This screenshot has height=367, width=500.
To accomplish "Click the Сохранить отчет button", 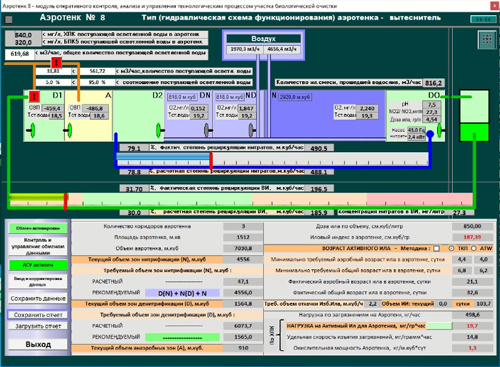I will tap(38, 315).
